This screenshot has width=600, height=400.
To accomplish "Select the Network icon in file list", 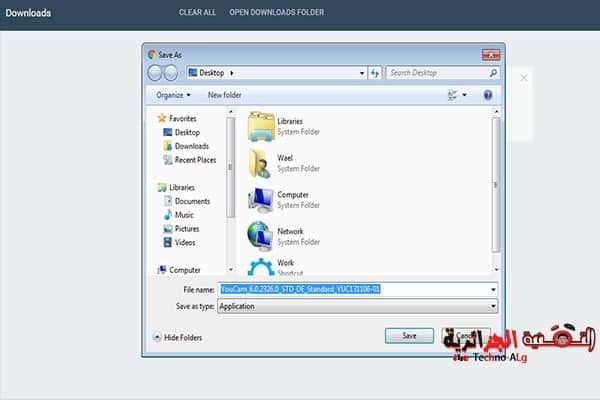I will click(x=261, y=236).
